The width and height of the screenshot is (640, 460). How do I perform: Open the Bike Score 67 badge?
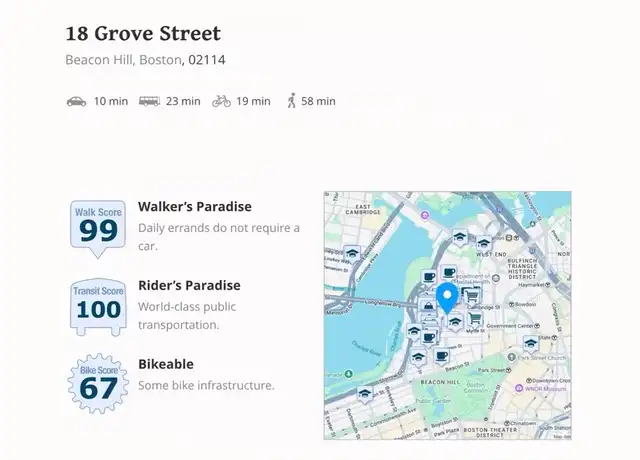(98, 383)
